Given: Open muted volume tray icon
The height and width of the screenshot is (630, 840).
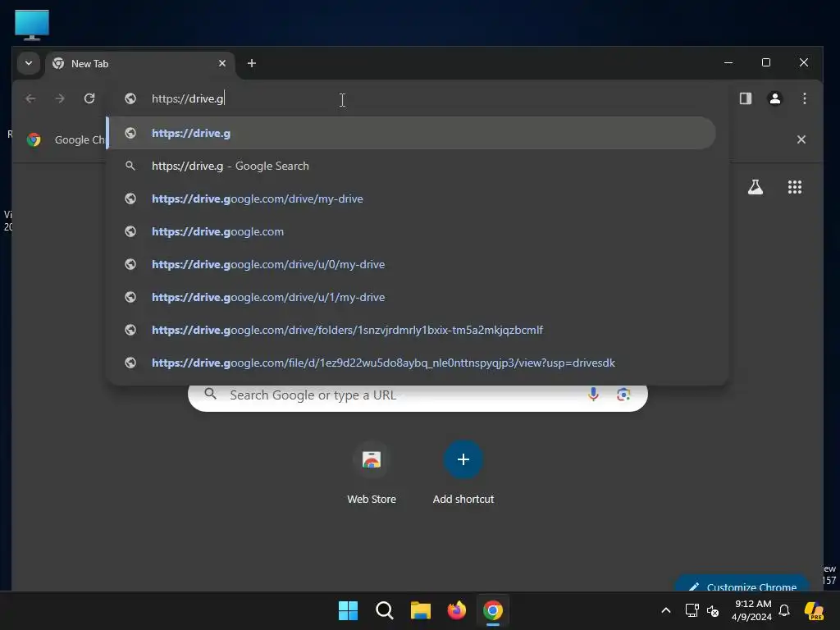Looking at the screenshot, I should coord(713,610).
